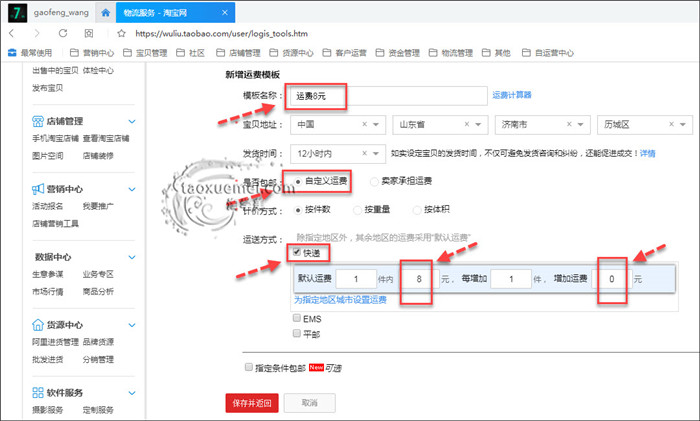Click the 软件服务 grid icon
Screen dimensions: 700x421
(x=38, y=392)
